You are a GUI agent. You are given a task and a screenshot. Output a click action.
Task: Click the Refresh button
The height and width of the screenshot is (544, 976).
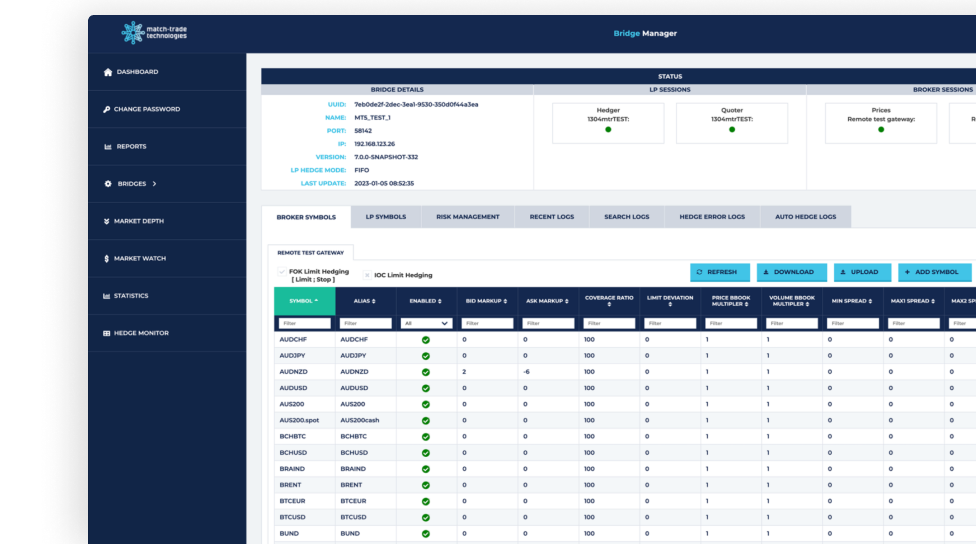click(x=720, y=272)
